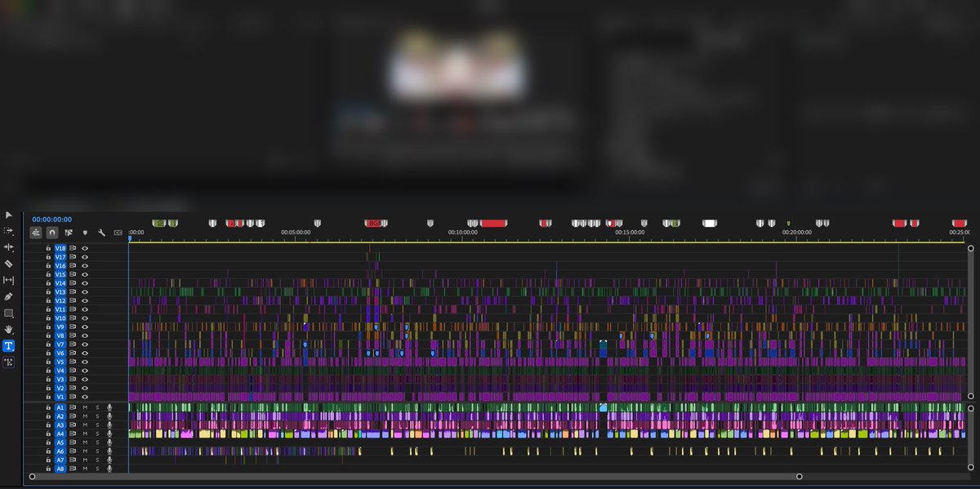This screenshot has height=489, width=980.
Task: Solo audio track A2
Action: [x=96, y=416]
